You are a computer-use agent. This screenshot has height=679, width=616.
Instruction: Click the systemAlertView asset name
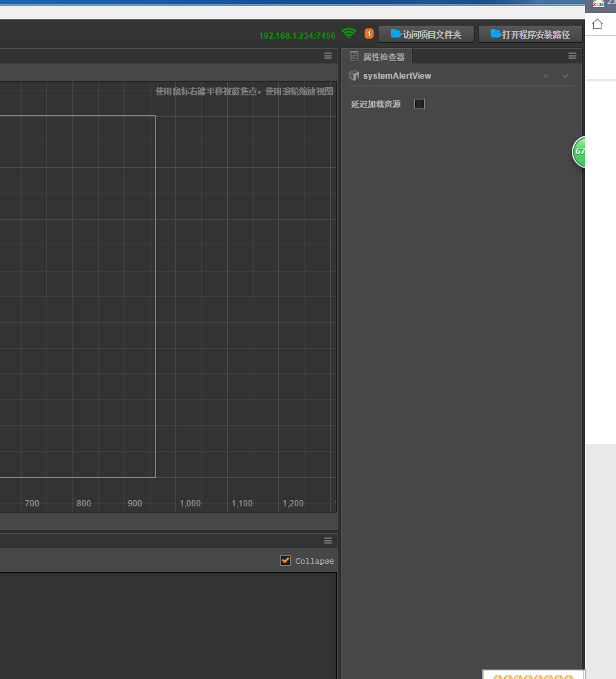[x=397, y=76]
